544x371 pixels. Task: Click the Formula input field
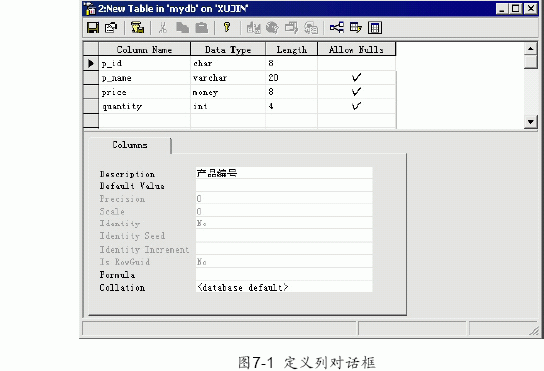coord(284,275)
